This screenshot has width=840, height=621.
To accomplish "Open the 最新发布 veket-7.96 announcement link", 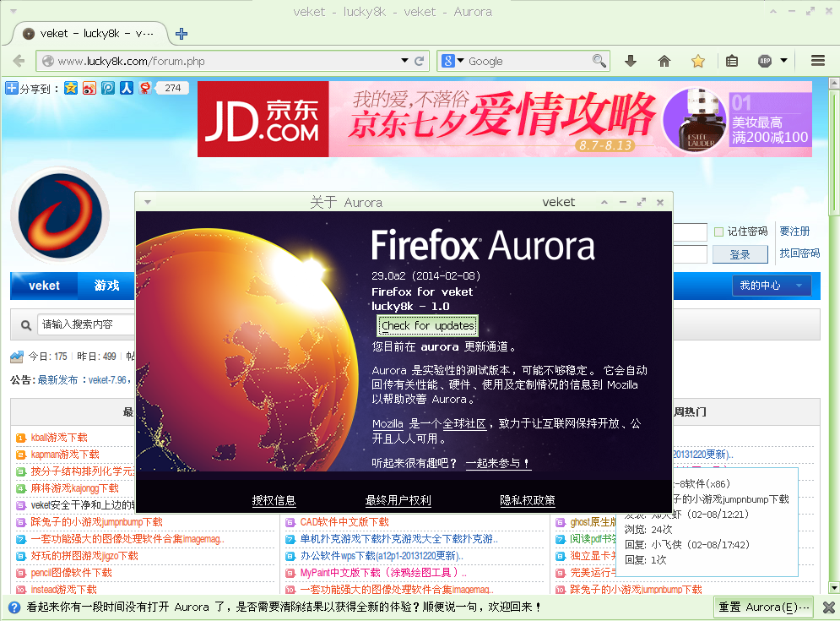I will (83, 380).
